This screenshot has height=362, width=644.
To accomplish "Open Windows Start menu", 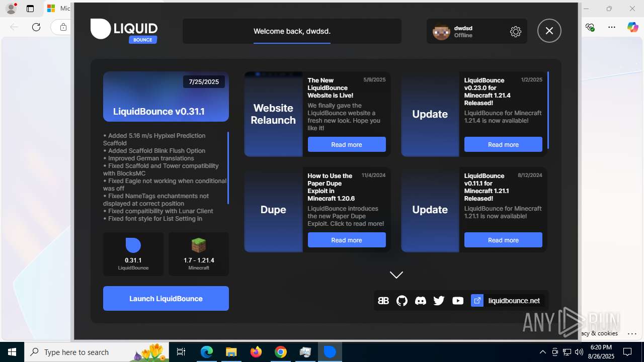I will 12,352.
